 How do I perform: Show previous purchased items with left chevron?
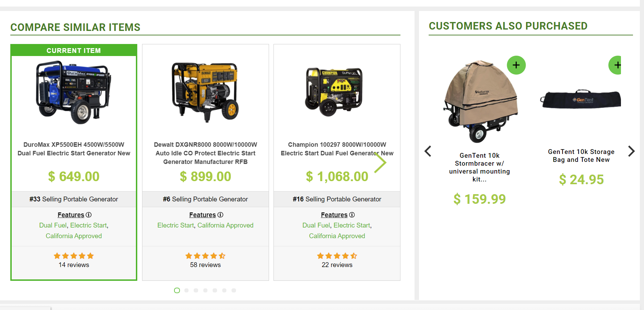pos(428,151)
